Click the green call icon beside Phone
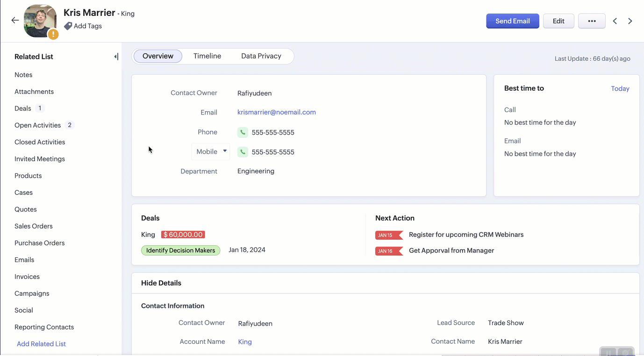 click(x=243, y=132)
